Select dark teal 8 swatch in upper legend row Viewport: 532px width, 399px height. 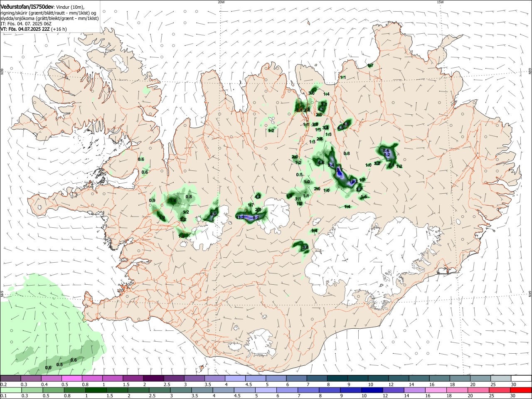click(337, 379)
